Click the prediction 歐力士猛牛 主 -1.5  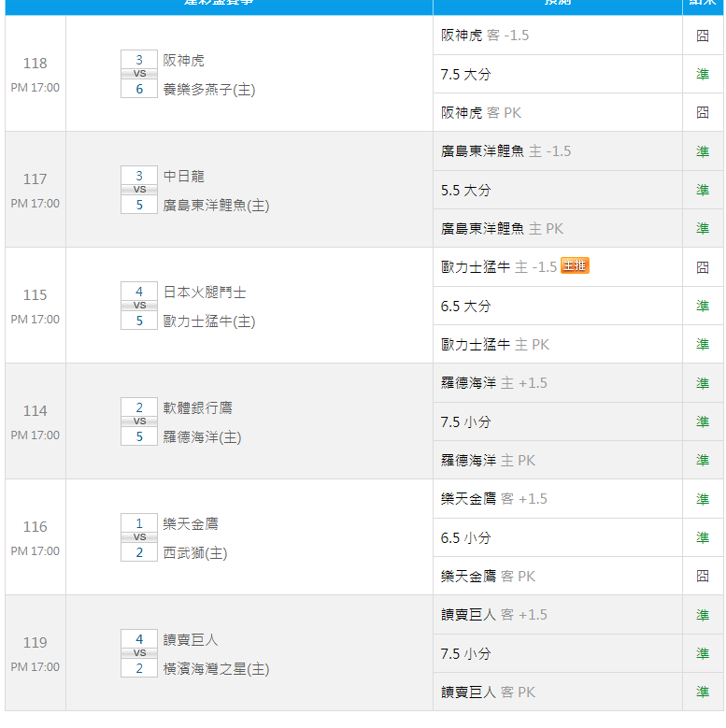pyautogui.click(x=499, y=267)
